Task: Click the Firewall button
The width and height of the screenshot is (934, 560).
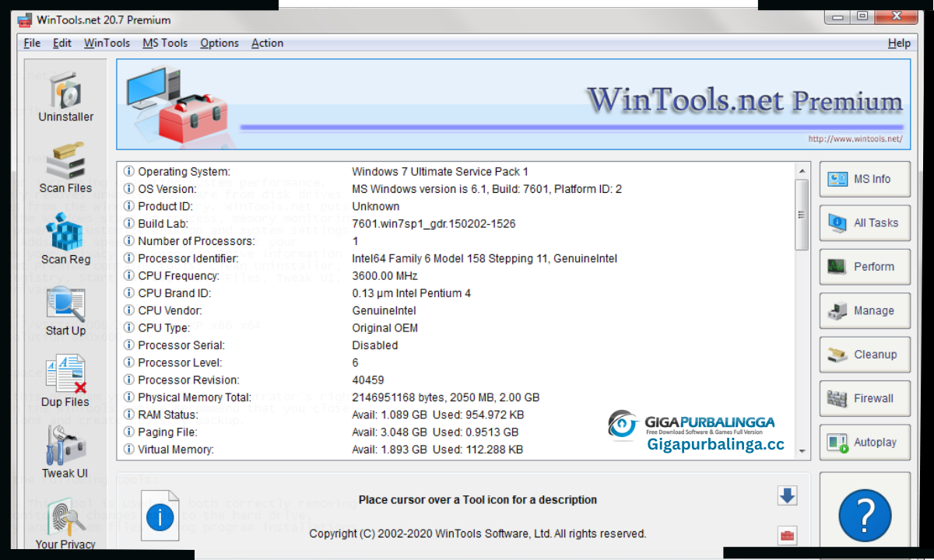Action: [x=865, y=398]
